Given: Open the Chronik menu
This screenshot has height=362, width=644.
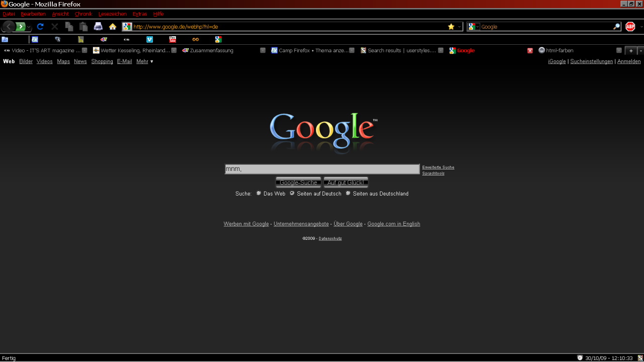Looking at the screenshot, I should [84, 14].
